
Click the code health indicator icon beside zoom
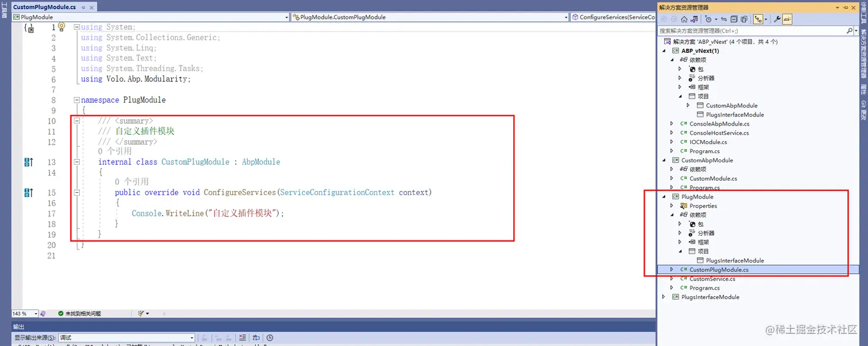(x=43, y=314)
